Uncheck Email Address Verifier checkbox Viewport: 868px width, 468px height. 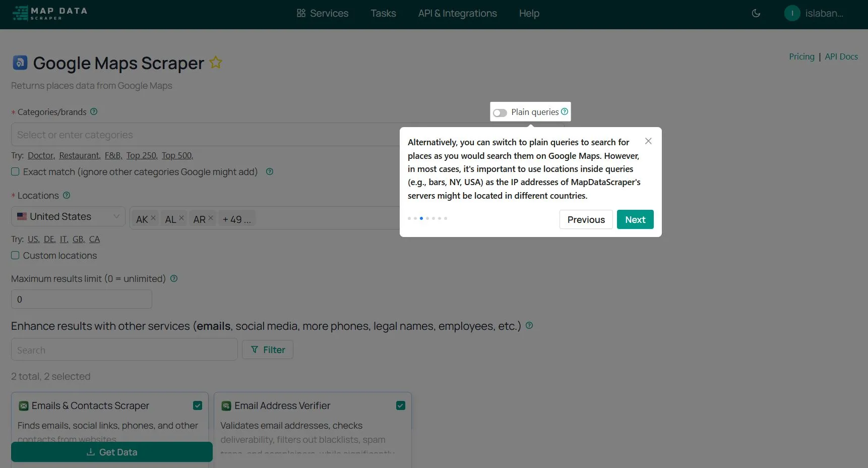[x=401, y=405]
